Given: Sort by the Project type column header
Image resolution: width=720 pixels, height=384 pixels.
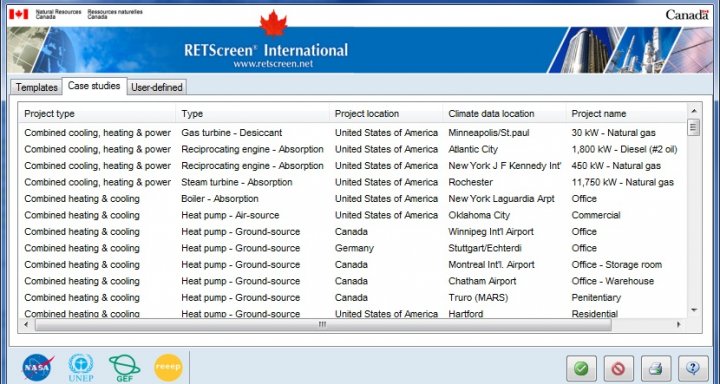Looking at the screenshot, I should (x=97, y=113).
